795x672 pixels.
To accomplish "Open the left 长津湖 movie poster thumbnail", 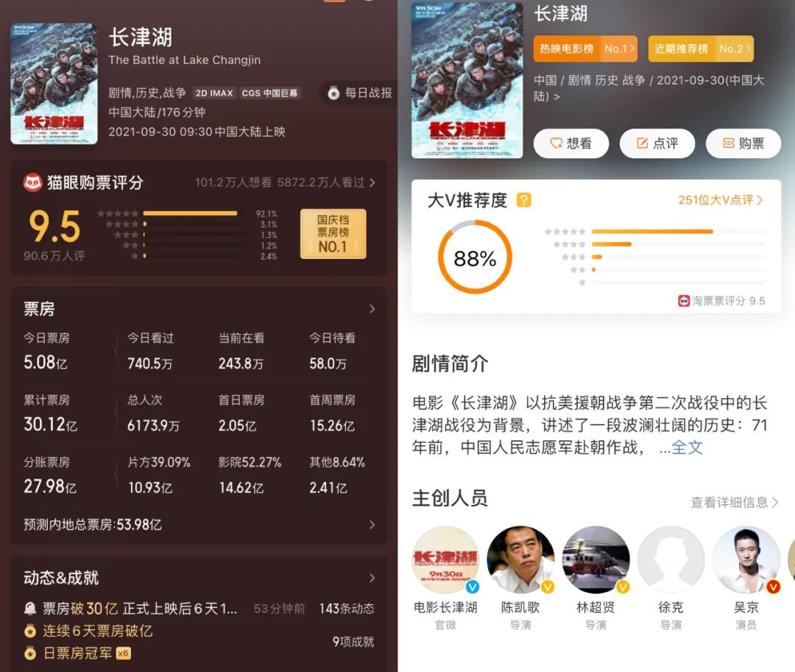I will tap(54, 84).
